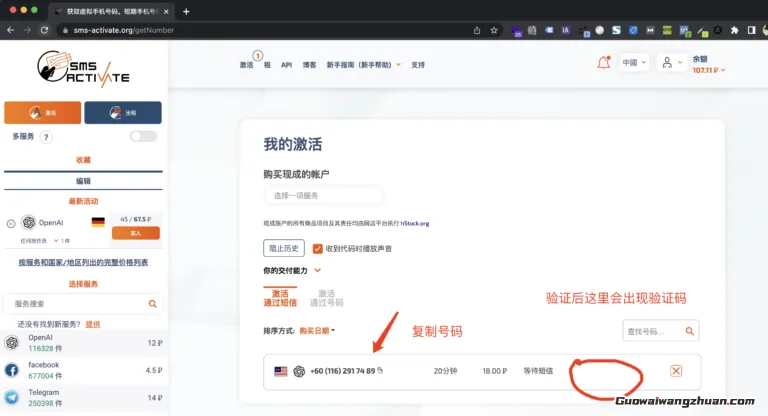The image size is (768, 416).
Task: Open the 支持 menu item
Action: pyautogui.click(x=418, y=65)
